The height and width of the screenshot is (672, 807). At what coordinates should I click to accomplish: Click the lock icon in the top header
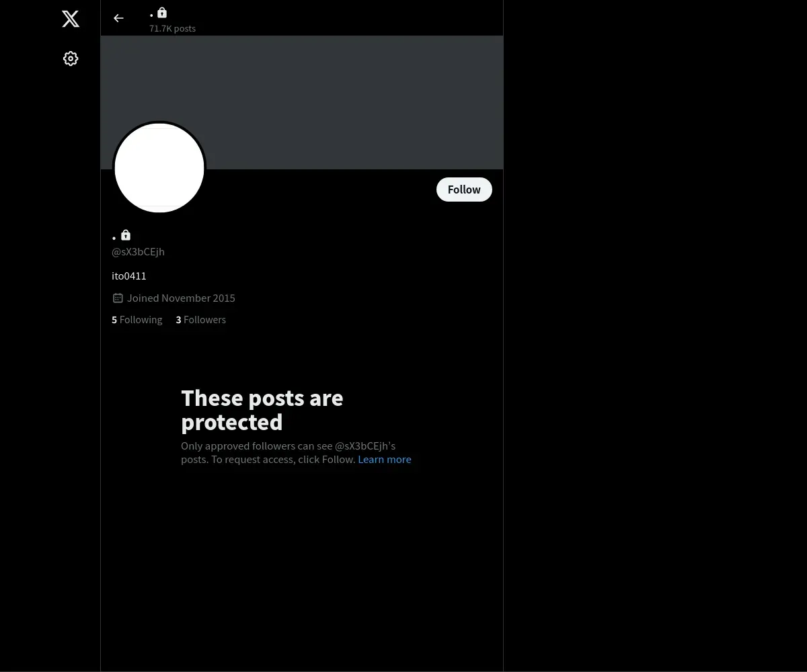(x=162, y=13)
